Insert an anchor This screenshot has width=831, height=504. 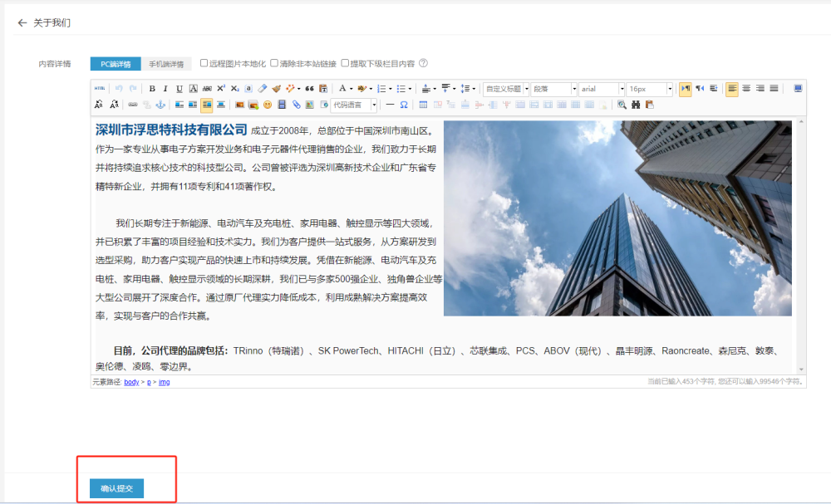click(160, 105)
